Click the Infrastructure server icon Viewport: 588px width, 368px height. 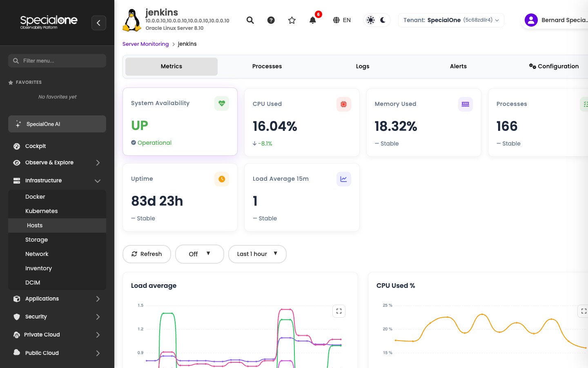[17, 180]
